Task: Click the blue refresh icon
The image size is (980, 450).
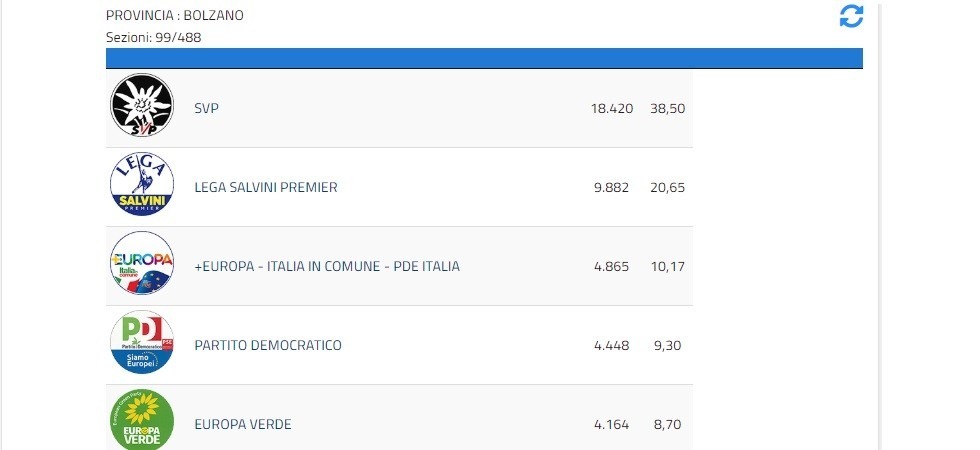Action: pyautogui.click(x=851, y=16)
